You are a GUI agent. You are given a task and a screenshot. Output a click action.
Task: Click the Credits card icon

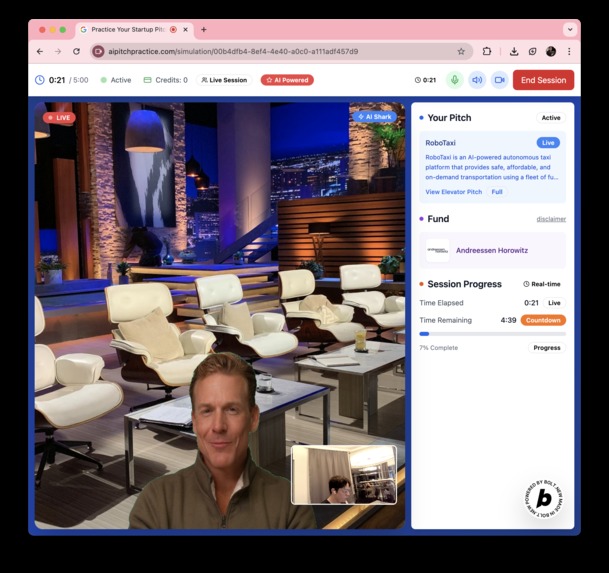tap(147, 80)
